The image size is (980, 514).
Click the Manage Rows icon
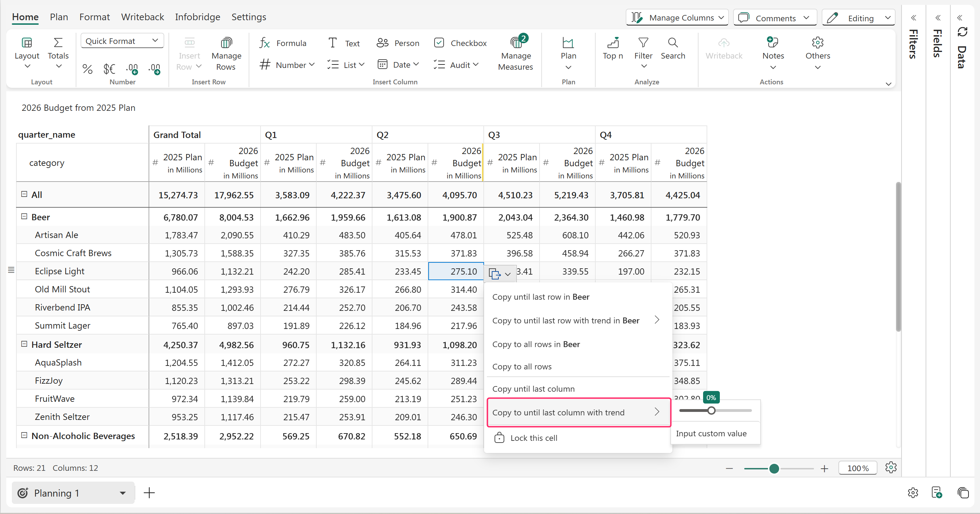tap(226, 43)
